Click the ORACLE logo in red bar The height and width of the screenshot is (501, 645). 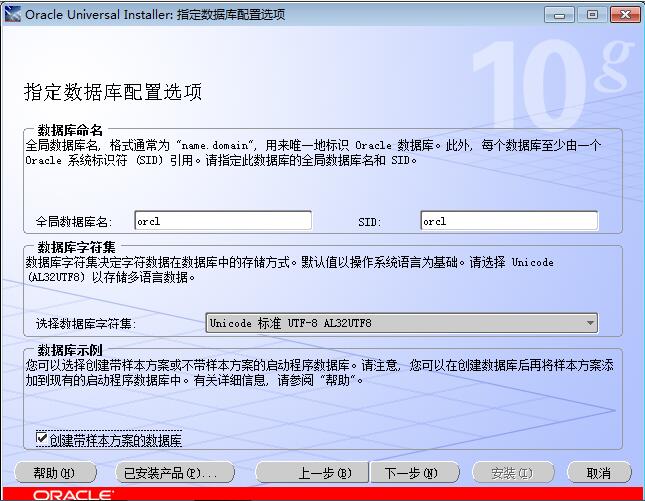point(72,495)
